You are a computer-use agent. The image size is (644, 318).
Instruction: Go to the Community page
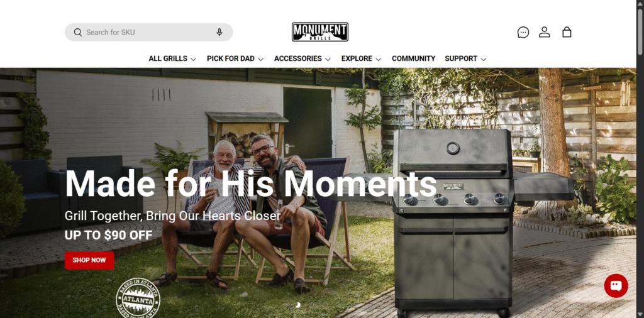tap(413, 58)
